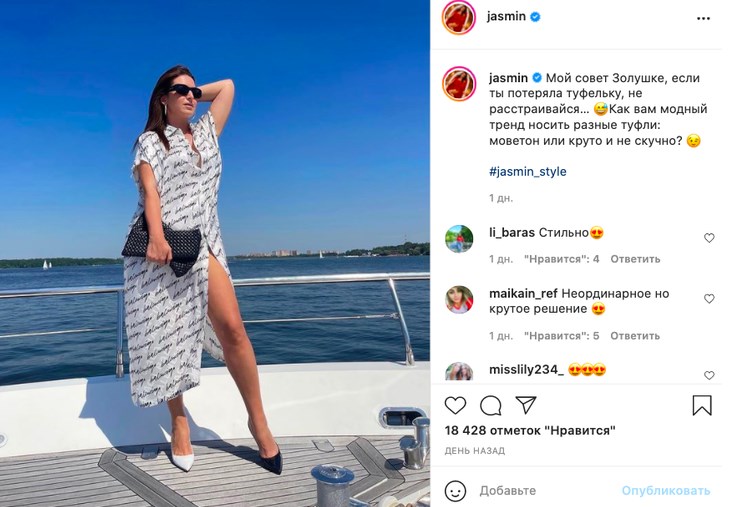Open the three-dot options menu
The height and width of the screenshot is (507, 734).
pos(703,19)
